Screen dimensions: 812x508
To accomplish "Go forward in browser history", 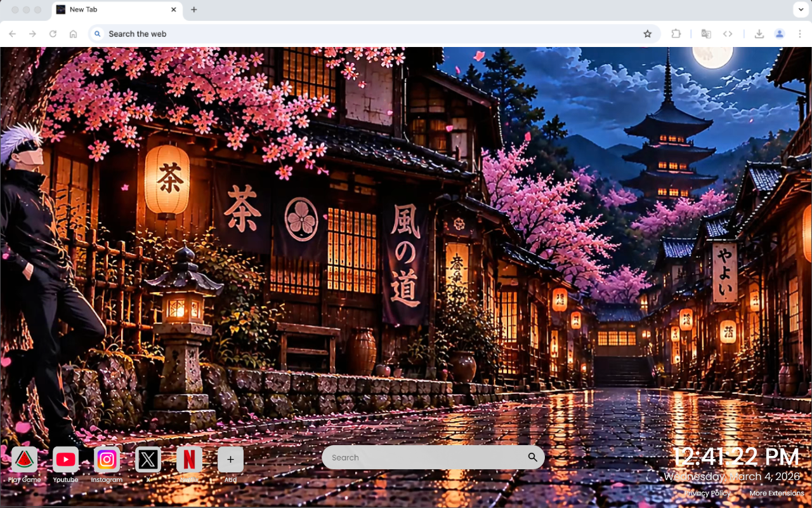I will coord(33,34).
